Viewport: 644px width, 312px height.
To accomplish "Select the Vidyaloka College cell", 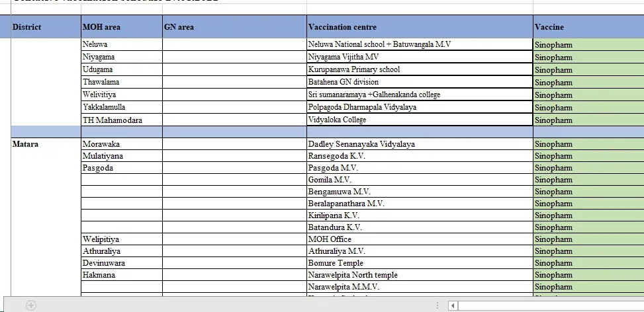I will (x=420, y=120).
